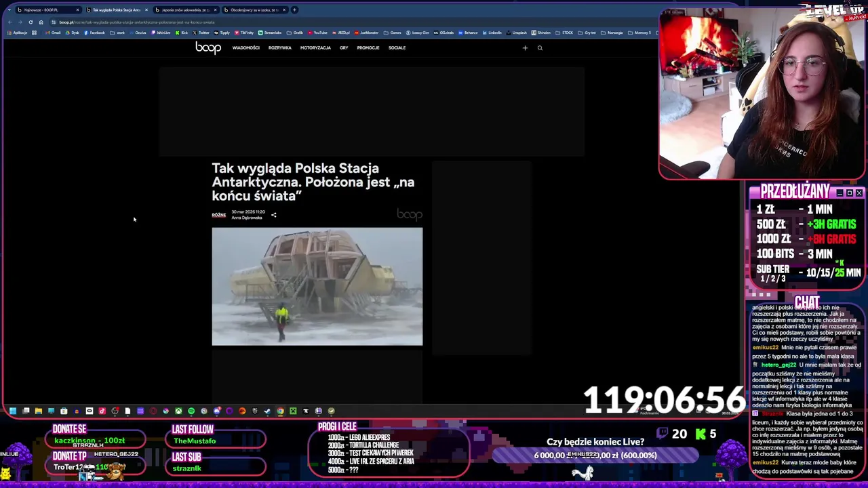Expand the STOCK bookmarks folder
The height and width of the screenshot is (488, 868).
click(564, 33)
